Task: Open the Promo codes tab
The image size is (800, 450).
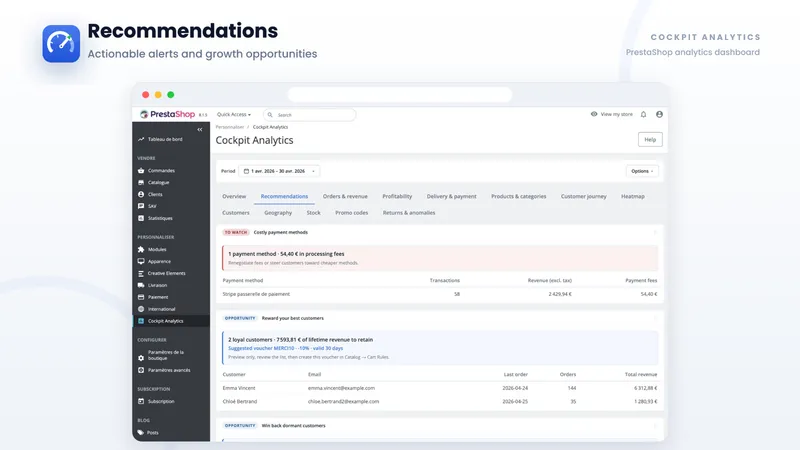Action: (x=352, y=213)
